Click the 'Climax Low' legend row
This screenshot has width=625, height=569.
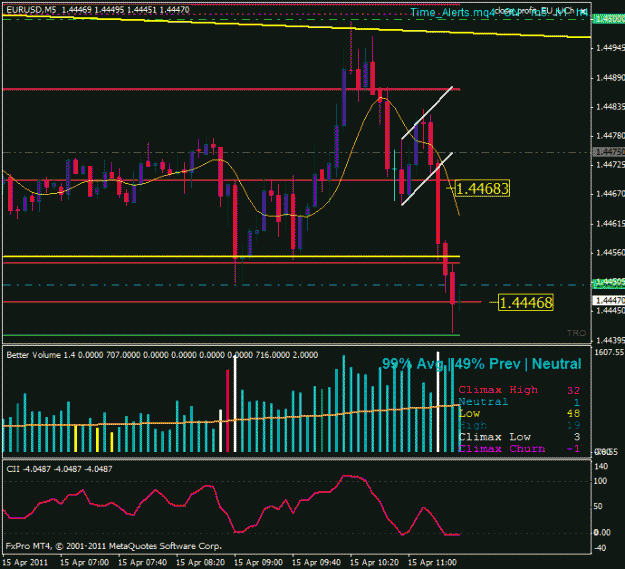pos(519,437)
